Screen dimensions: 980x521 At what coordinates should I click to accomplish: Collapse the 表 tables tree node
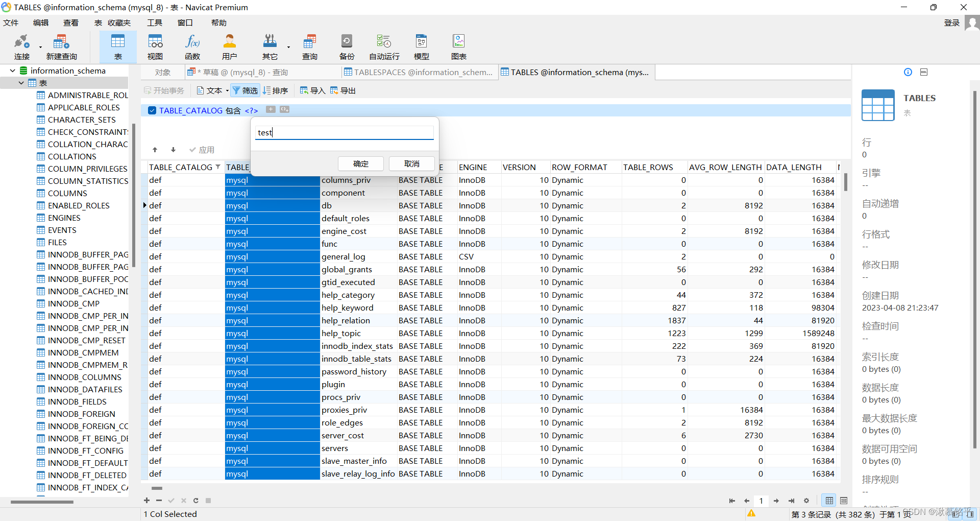coord(21,83)
